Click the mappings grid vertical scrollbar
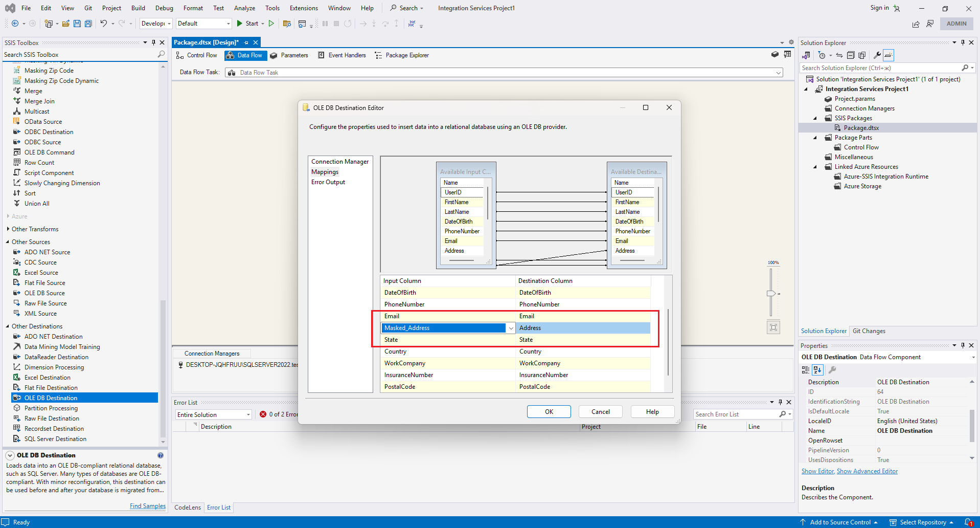 [x=668, y=342]
